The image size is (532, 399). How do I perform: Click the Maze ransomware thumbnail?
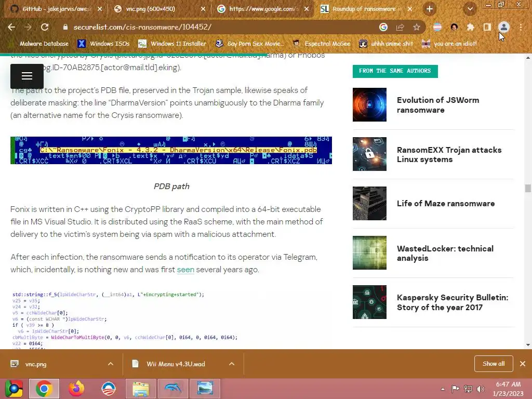coord(369,203)
